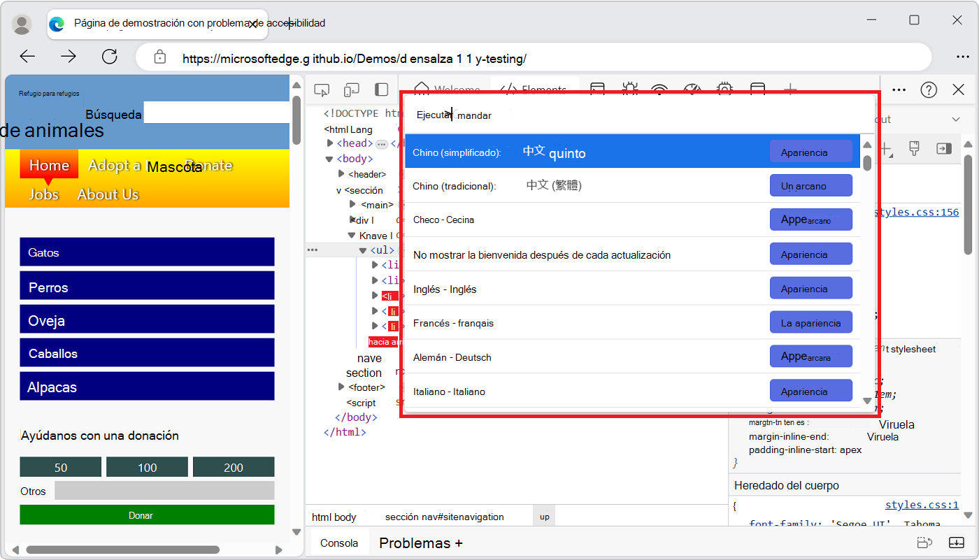Click the device emulation icon
This screenshot has width=979, height=560.
pos(352,89)
